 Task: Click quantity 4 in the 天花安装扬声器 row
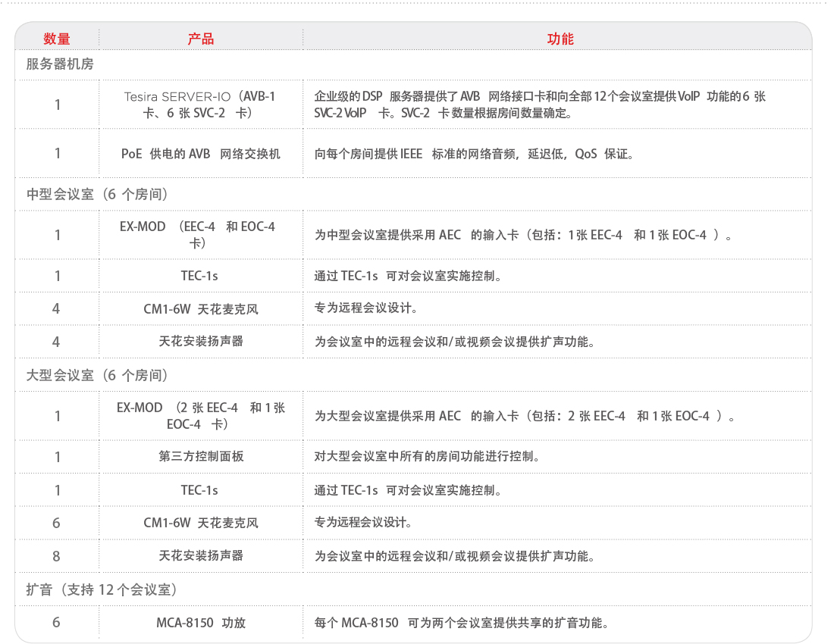coord(56,342)
